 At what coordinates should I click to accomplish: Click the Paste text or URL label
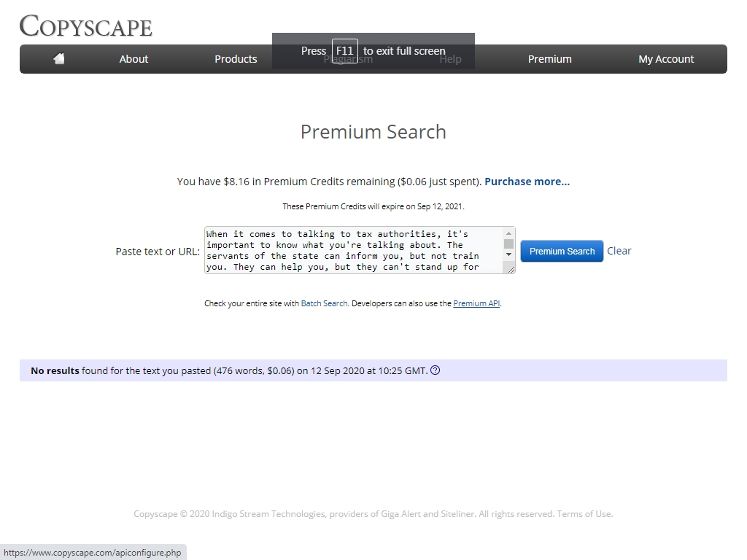[158, 252]
